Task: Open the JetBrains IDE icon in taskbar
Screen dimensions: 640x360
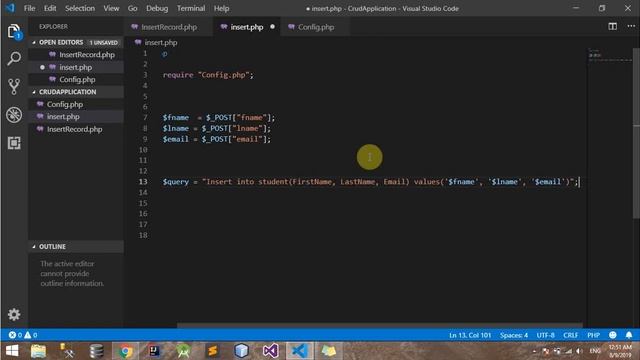Action: [x=154, y=351]
